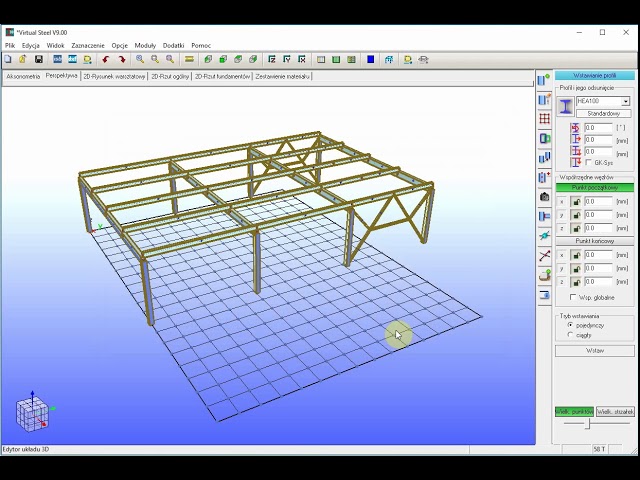Toggle lock for start point z coordinate
The width and height of the screenshot is (640, 480).
point(576,228)
